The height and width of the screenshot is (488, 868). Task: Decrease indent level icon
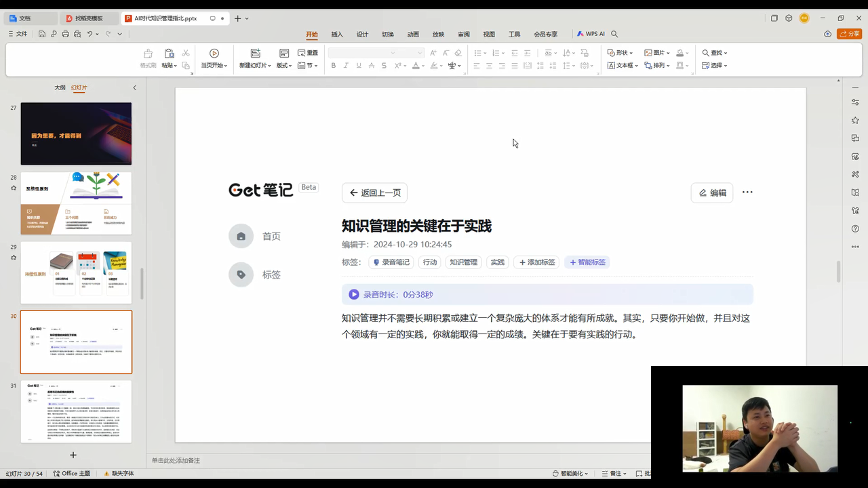tap(515, 53)
